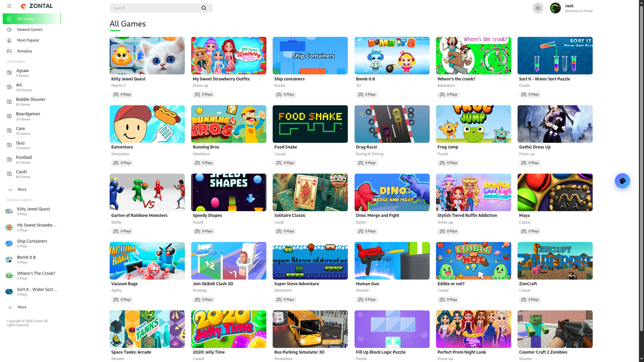Open the Solitaire Classic thumbnail
This screenshot has height=362, width=644.
point(310,192)
